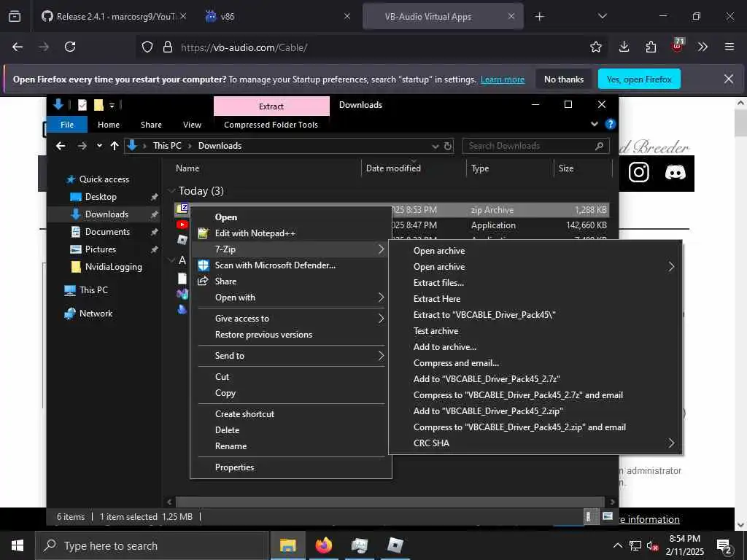Click the Learn more link

click(502, 79)
